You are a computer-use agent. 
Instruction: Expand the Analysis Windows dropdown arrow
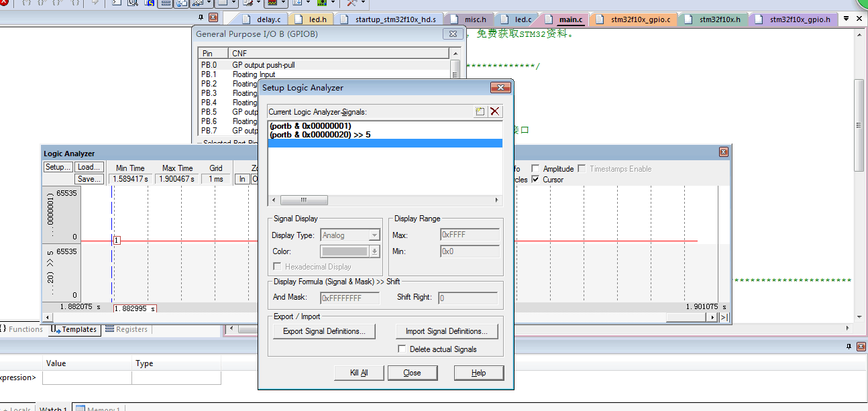pyautogui.click(x=283, y=3)
